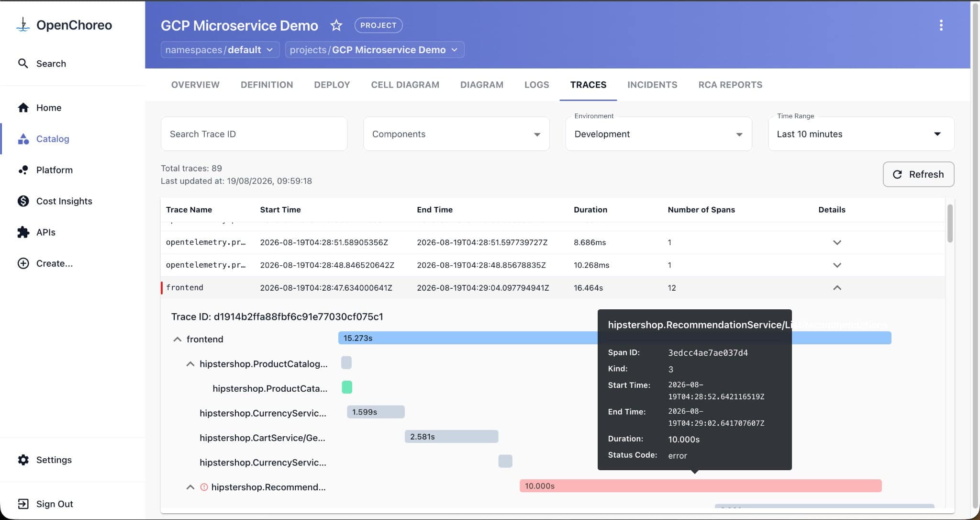The image size is (980, 520).
Task: Click the OpenChoreo logo icon
Action: 23,25
